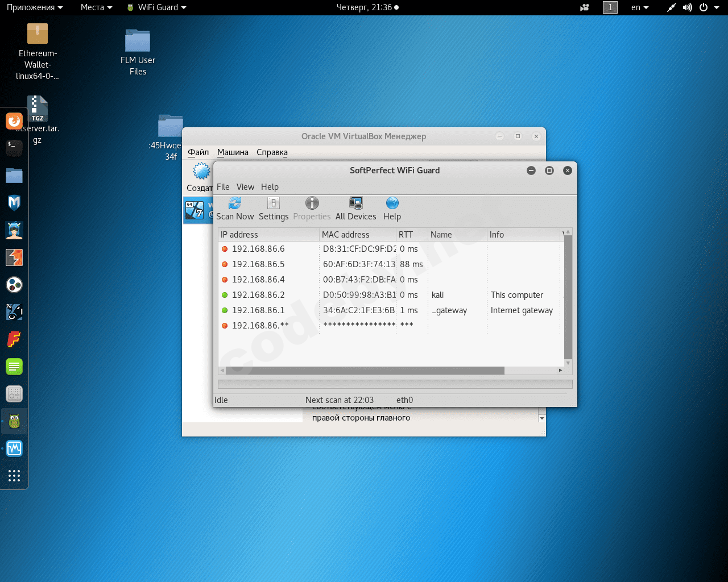Launch Firefox from the dock
Viewport: 728px width, 582px height.
(14, 121)
